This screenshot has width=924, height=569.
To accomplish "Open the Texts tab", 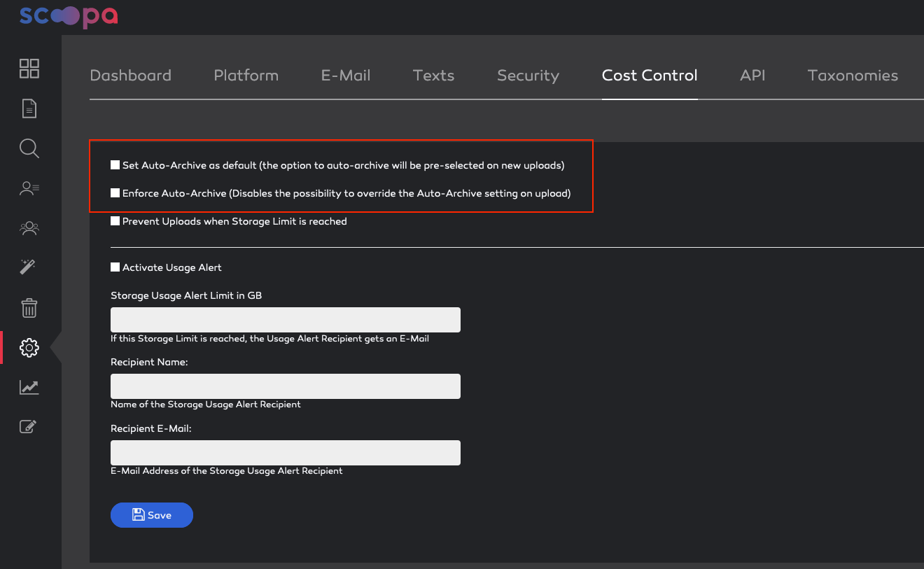I will point(434,76).
